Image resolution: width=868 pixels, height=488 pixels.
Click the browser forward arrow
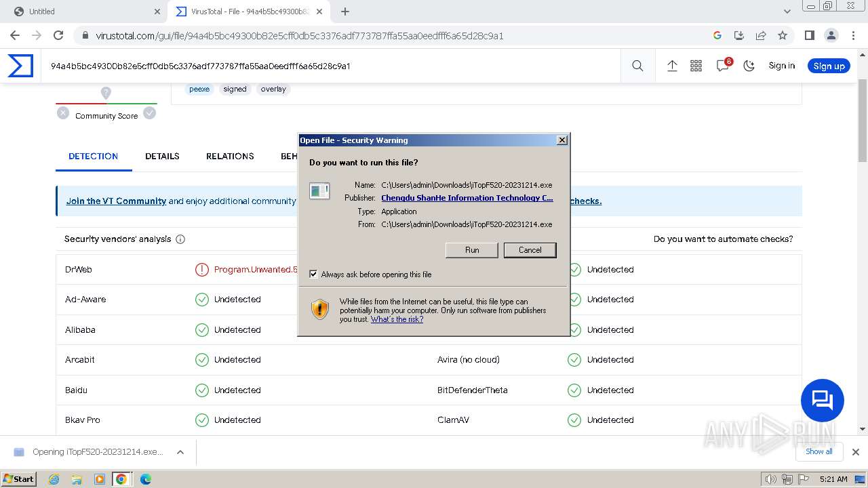click(37, 35)
